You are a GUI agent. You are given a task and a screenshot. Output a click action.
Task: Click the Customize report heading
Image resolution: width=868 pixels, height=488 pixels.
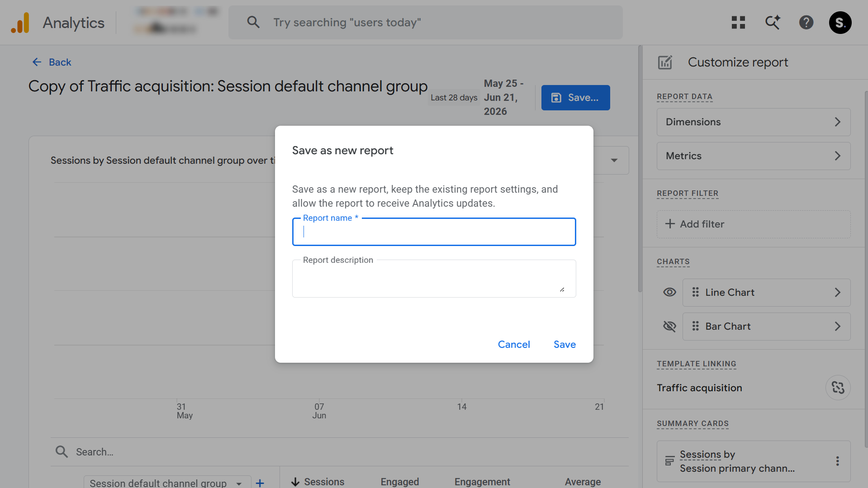738,62
